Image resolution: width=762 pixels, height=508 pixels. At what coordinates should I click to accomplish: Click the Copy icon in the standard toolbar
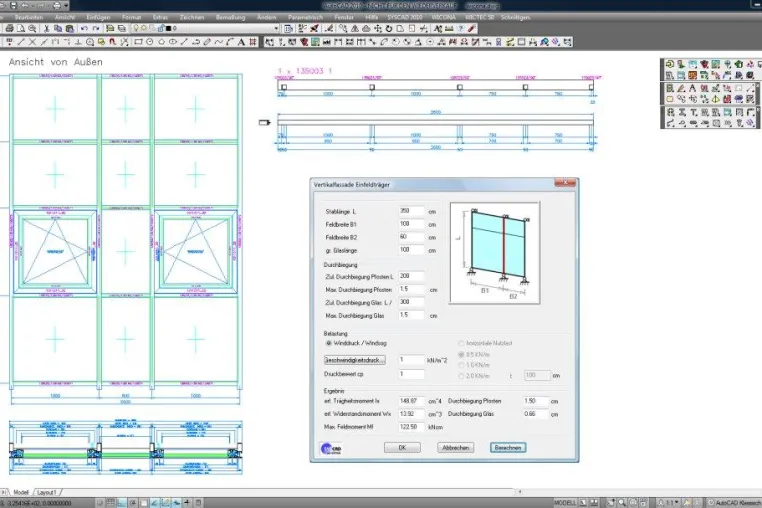pos(58,28)
